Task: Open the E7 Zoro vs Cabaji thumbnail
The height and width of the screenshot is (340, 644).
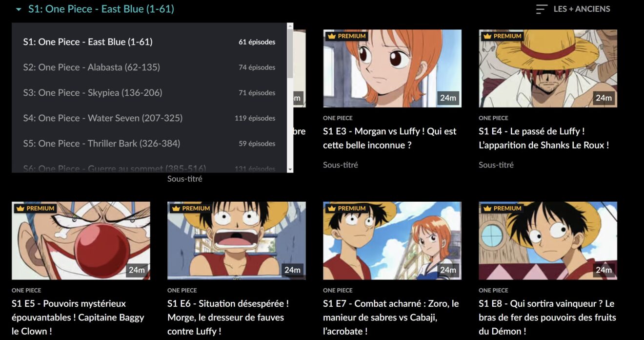Action: point(392,240)
